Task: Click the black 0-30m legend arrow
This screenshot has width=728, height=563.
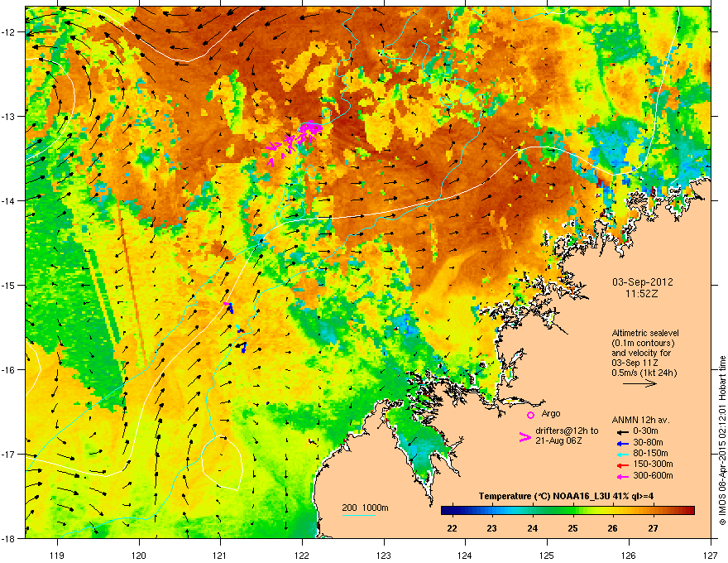Action: click(622, 431)
